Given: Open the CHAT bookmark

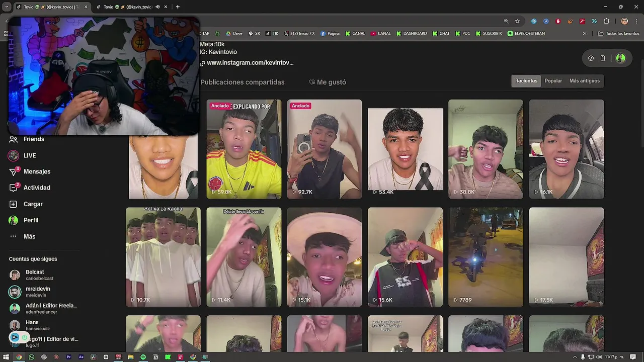Looking at the screenshot, I should (x=441, y=34).
